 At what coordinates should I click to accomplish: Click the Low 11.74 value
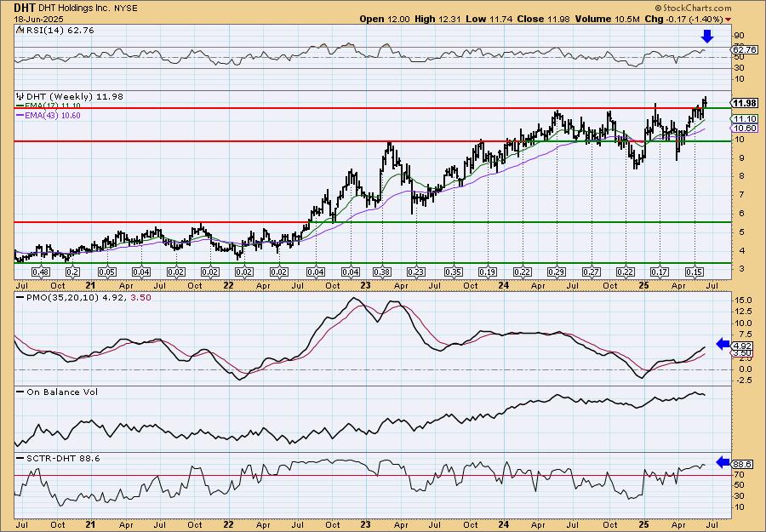coord(489,19)
